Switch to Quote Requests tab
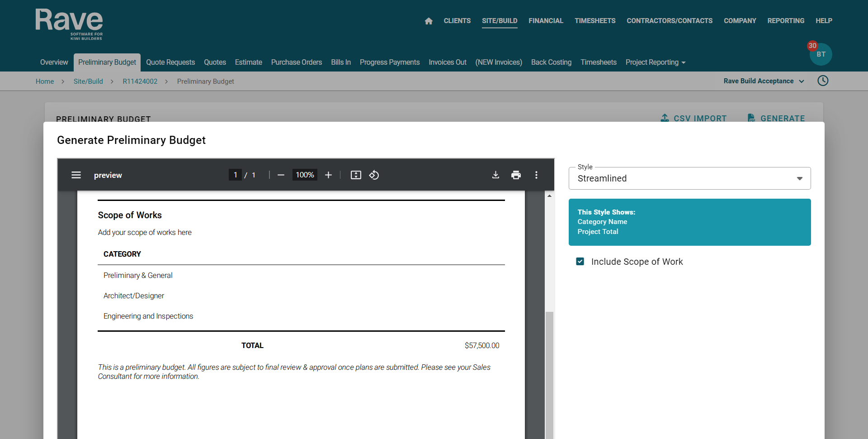This screenshot has width=868, height=439. [x=170, y=62]
